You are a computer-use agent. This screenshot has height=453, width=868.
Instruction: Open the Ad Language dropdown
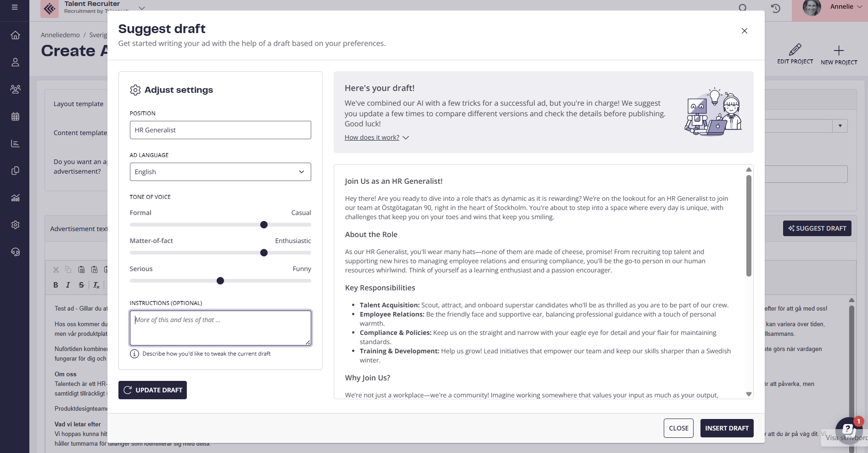point(220,172)
